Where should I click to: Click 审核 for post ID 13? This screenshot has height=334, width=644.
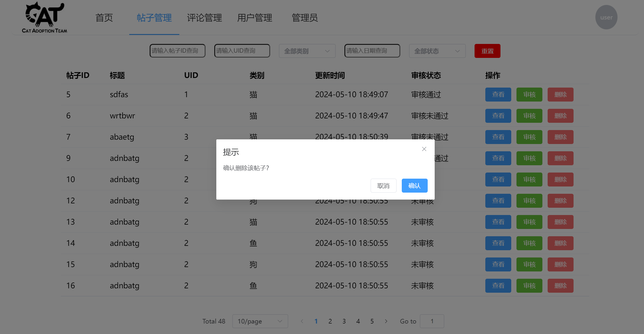tap(529, 222)
